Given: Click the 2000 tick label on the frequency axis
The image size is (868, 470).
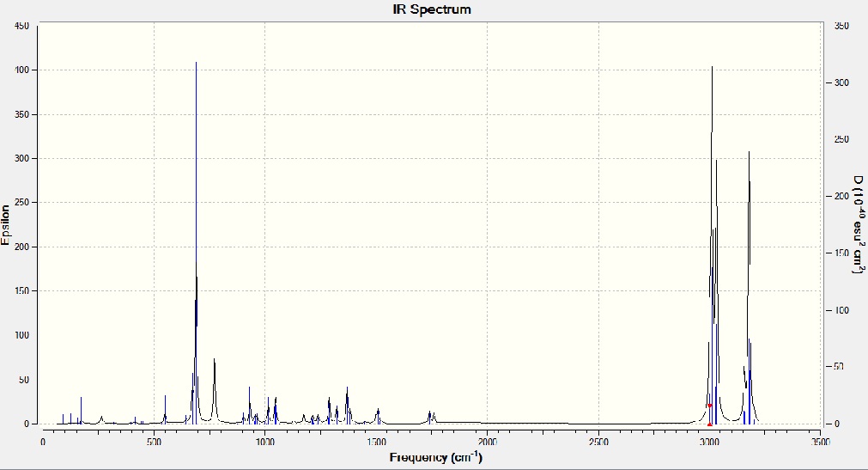Looking at the screenshot, I should click(x=487, y=442).
